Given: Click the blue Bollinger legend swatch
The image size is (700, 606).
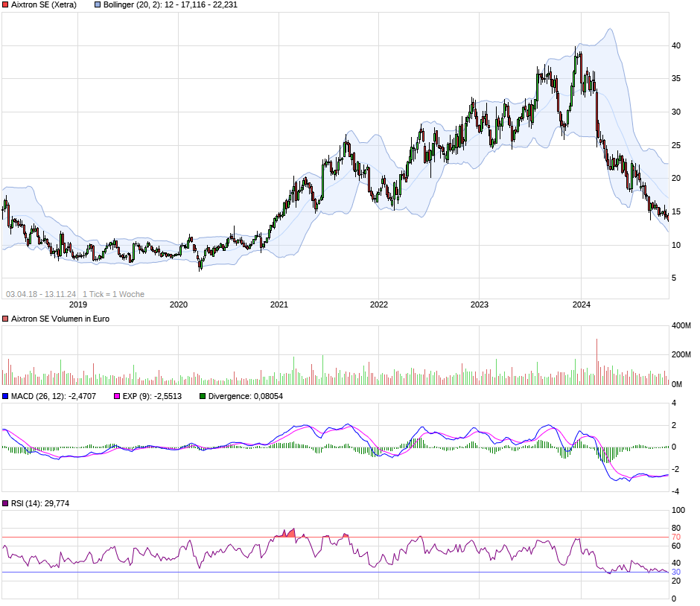Looking at the screenshot, I should point(98,5).
